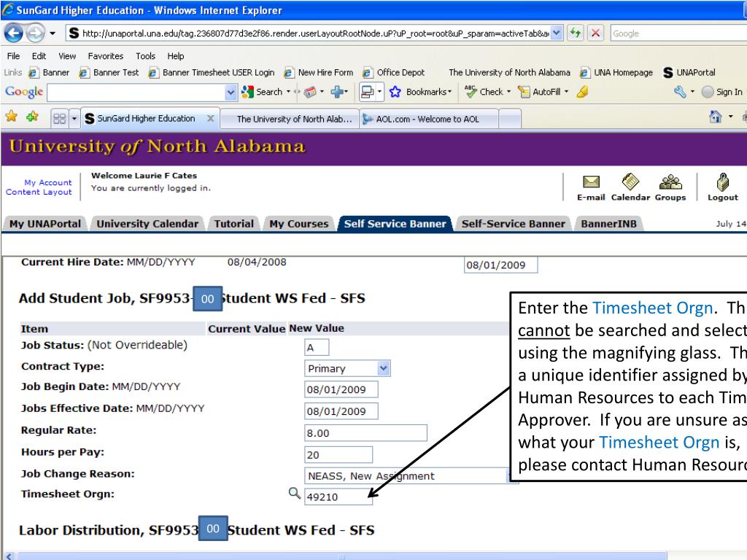Click the Google toolbar monitor/side panel icon
Viewport: 747px width, 560px height.
tap(368, 92)
